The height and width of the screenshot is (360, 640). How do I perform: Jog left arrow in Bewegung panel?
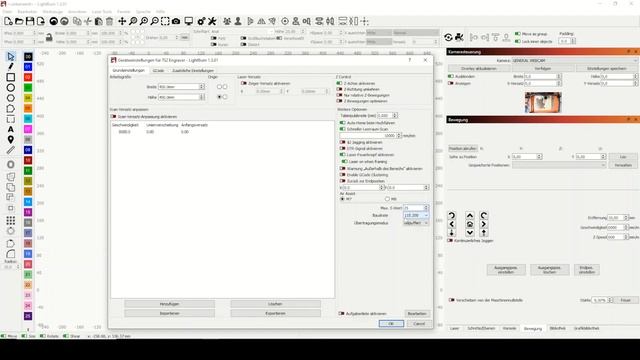click(x=452, y=224)
